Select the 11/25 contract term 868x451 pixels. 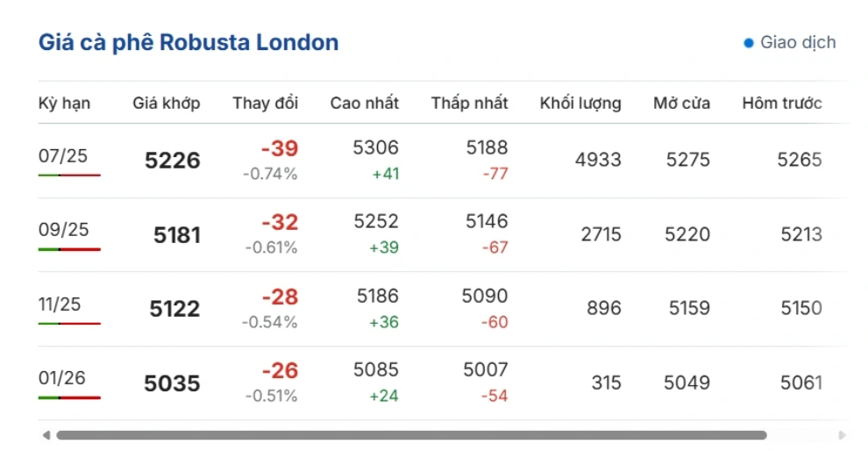point(60,304)
